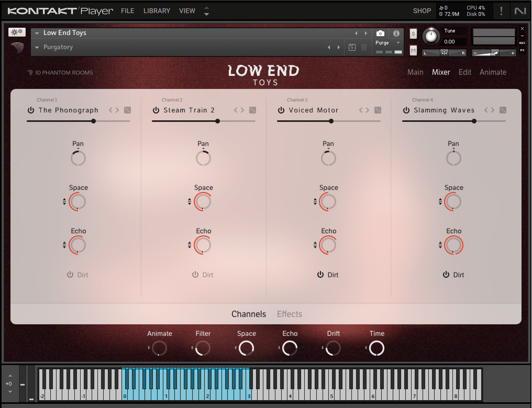Select next sound for Steam Train 2
The width and height of the screenshot is (532, 408).
click(242, 110)
